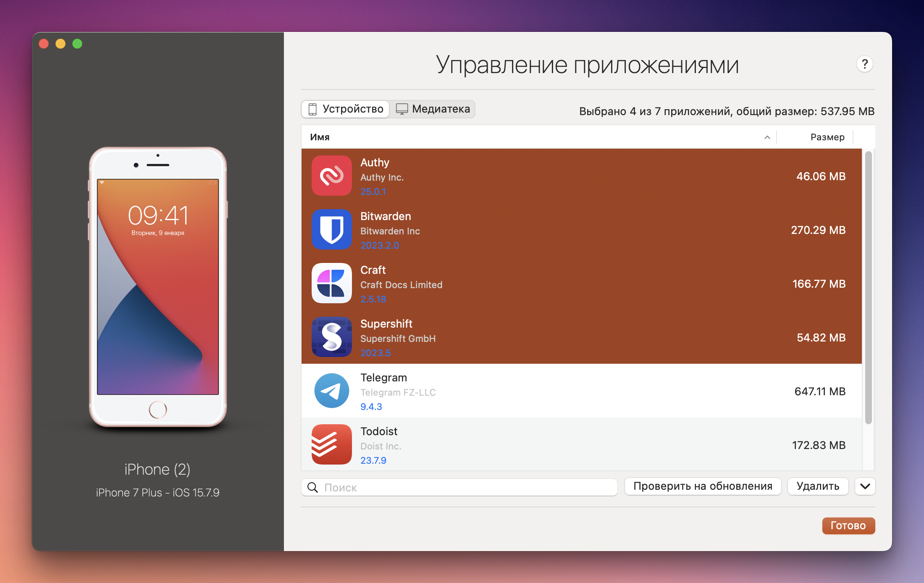Click the Удалить button

pyautogui.click(x=817, y=486)
